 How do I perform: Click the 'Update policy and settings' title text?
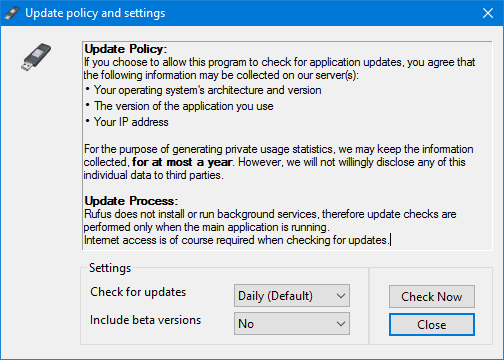coord(95,13)
